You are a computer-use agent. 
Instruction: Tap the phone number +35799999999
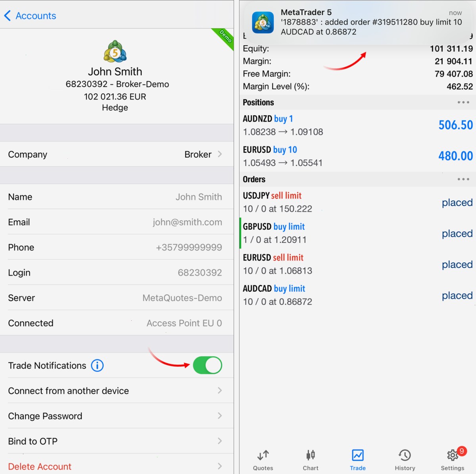point(189,247)
